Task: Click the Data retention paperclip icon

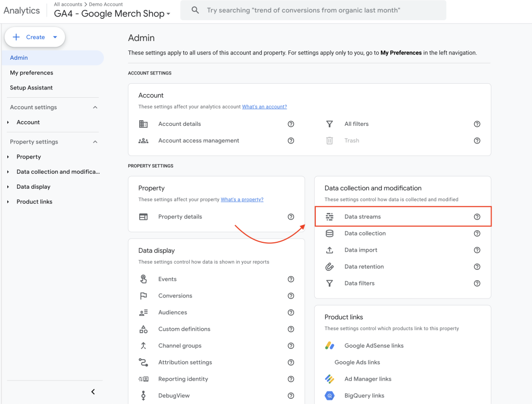Action: [x=329, y=267]
